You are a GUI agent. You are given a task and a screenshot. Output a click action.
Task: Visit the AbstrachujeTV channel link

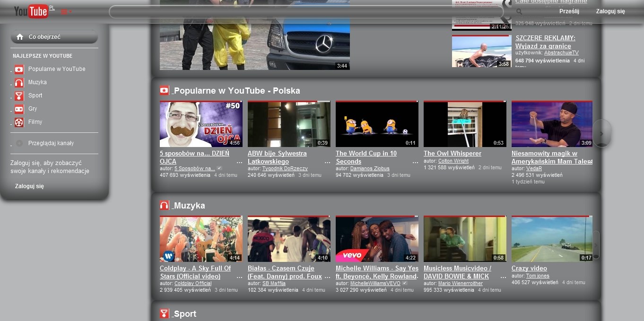pos(561,53)
